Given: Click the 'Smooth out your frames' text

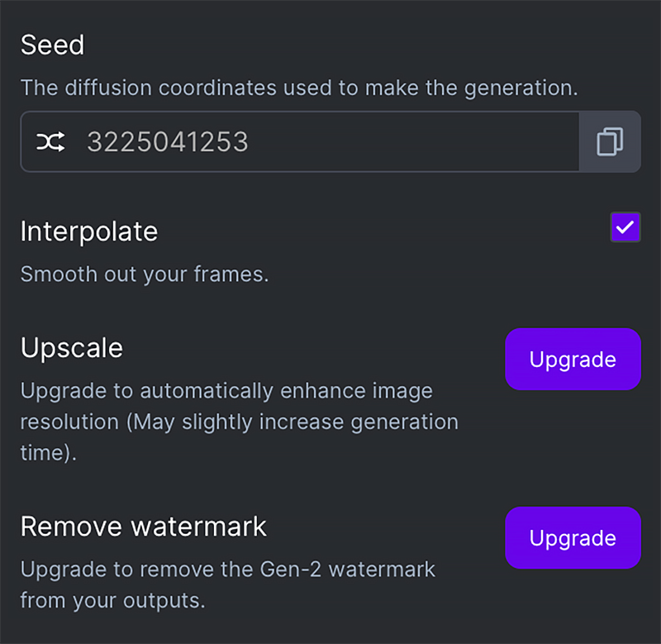Looking at the screenshot, I should [145, 274].
